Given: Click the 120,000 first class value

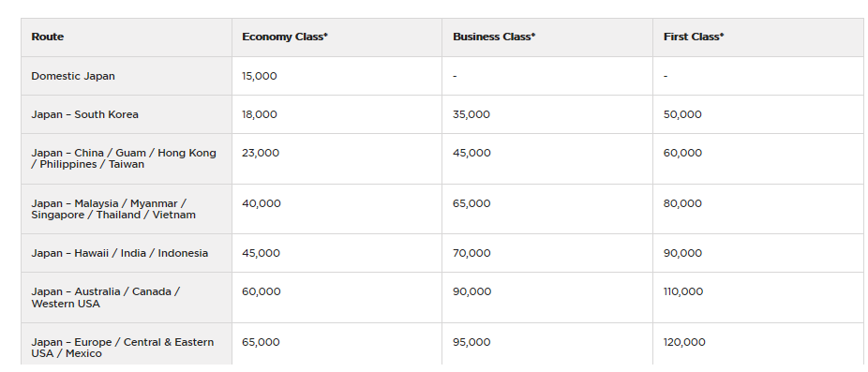Looking at the screenshot, I should pos(684,342).
